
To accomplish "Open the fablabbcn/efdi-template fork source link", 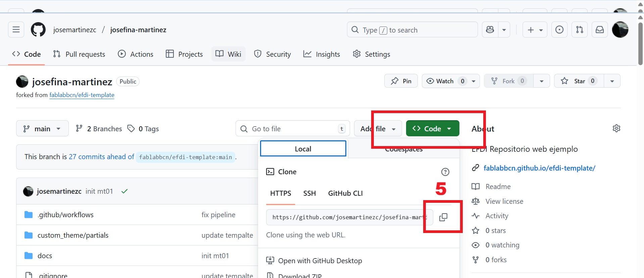I will tap(82, 95).
